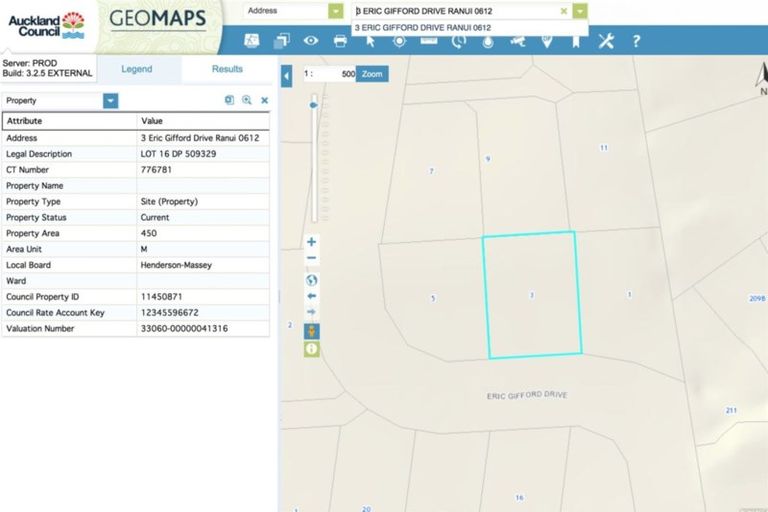Open the Address search type dropdown
The height and width of the screenshot is (512, 768).
[x=335, y=11]
